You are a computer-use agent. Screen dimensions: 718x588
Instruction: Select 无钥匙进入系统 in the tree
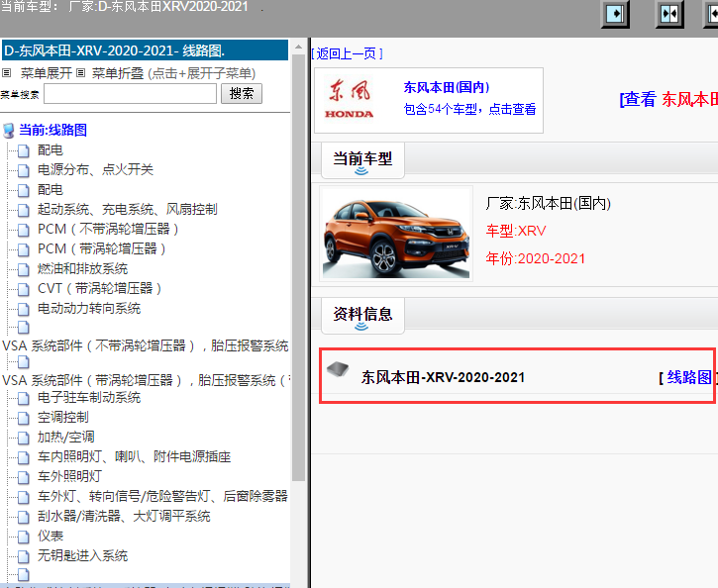82,556
